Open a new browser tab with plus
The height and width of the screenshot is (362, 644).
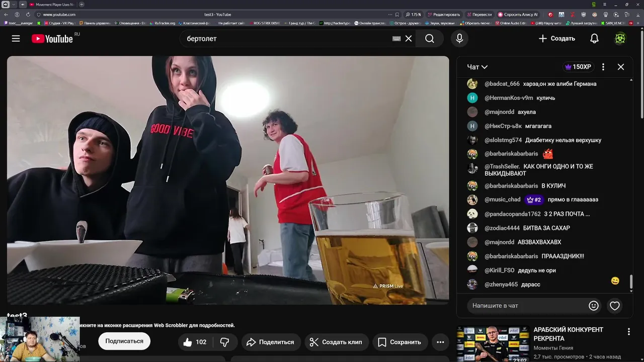82,5
